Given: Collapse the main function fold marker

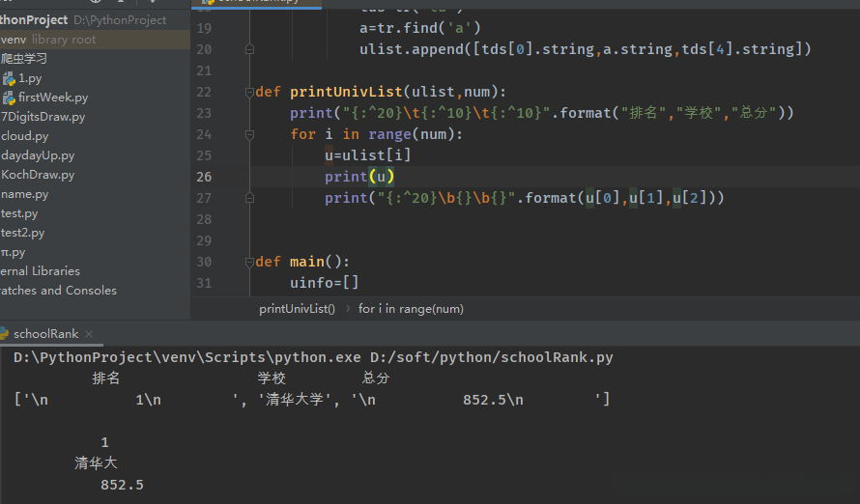Looking at the screenshot, I should tap(249, 263).
